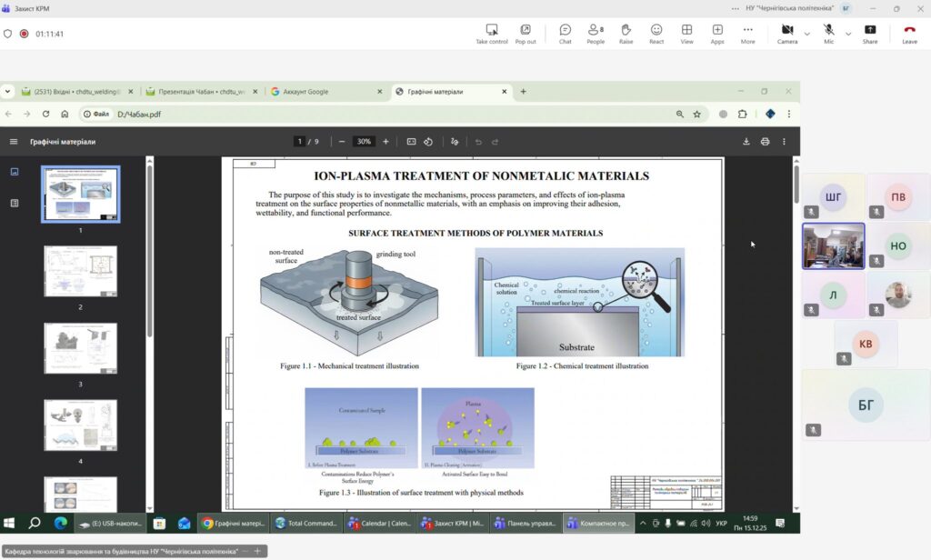Open the Apps panel in Teams

pyautogui.click(x=717, y=33)
